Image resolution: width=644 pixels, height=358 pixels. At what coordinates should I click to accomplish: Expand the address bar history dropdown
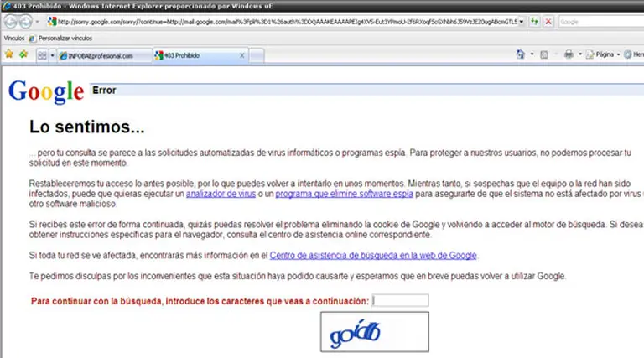[522, 22]
